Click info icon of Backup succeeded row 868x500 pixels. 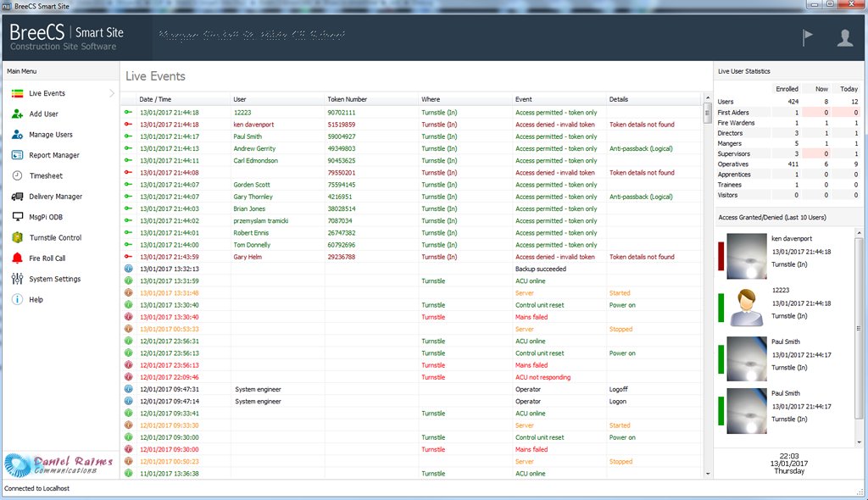[x=129, y=269]
